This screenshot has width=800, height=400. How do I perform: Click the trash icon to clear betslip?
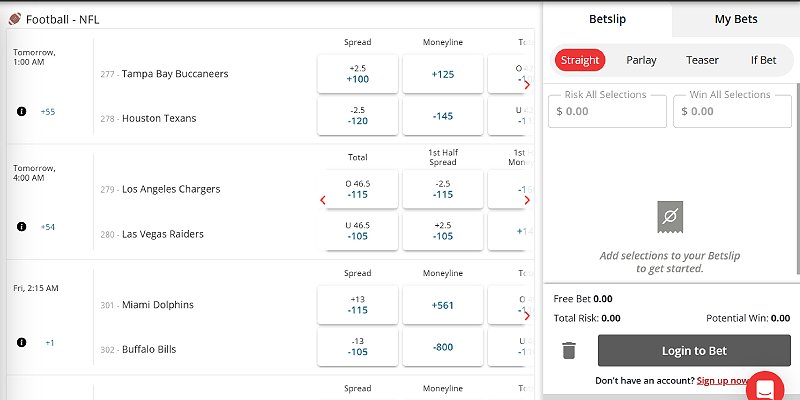pyautogui.click(x=568, y=350)
